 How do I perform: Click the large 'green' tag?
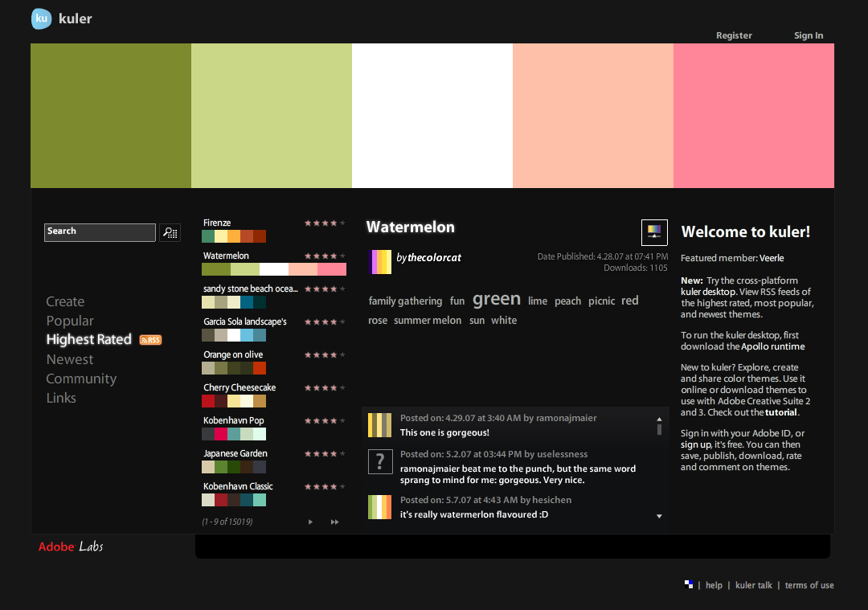[x=497, y=299]
